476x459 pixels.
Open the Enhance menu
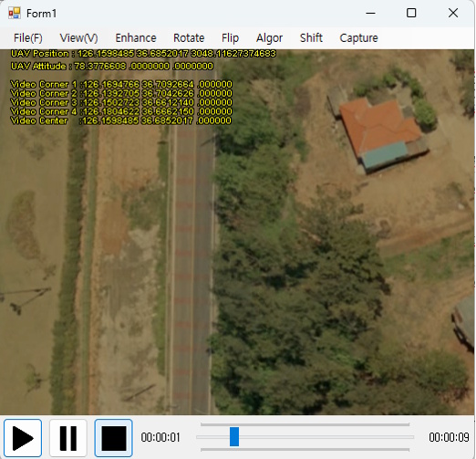click(x=136, y=38)
